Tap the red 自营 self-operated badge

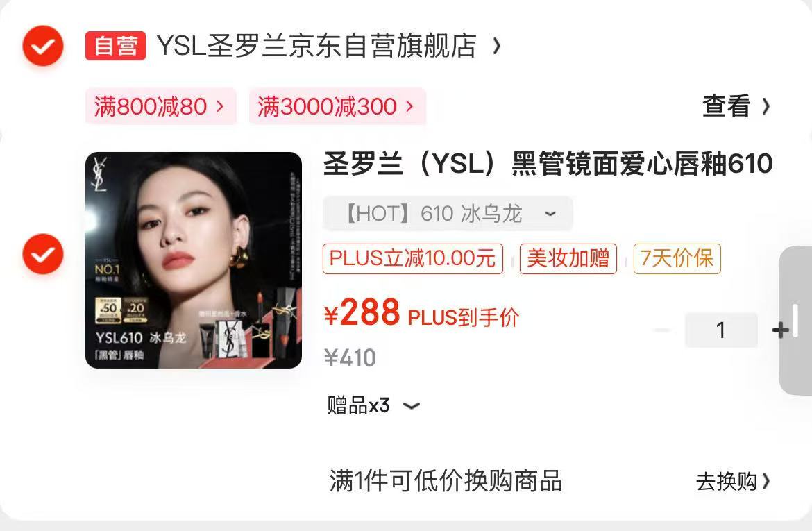tap(115, 46)
